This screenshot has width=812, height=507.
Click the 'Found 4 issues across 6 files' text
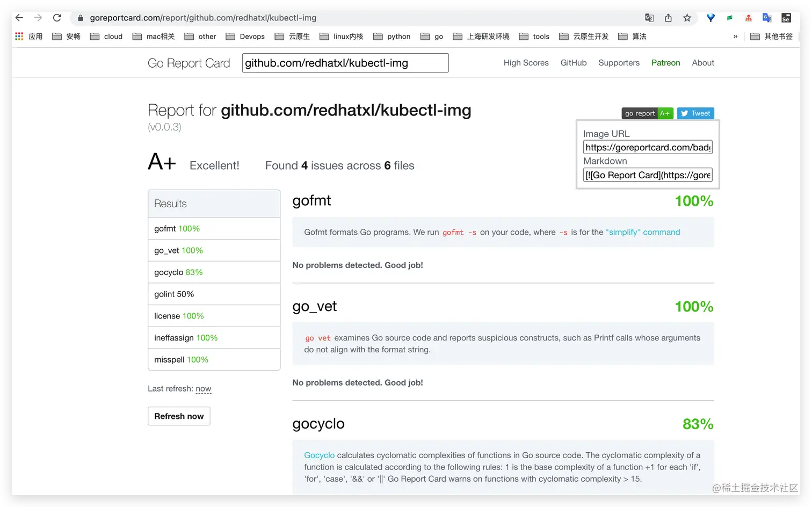point(340,165)
